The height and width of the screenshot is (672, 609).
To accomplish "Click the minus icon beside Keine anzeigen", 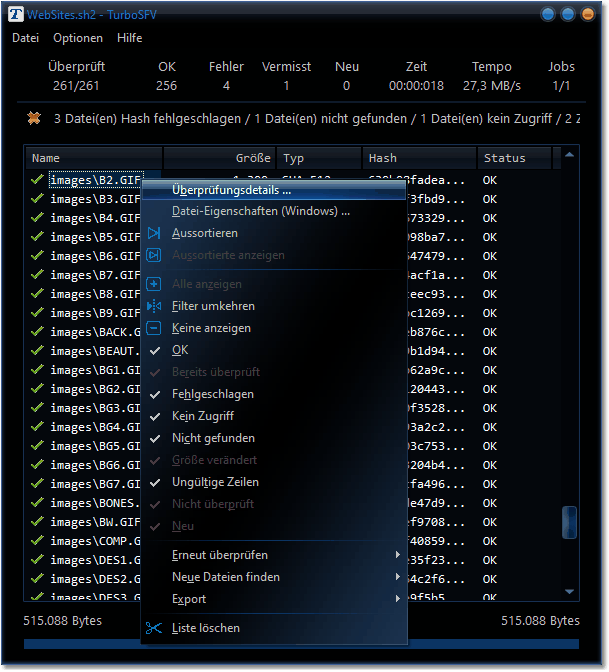I will (154, 328).
